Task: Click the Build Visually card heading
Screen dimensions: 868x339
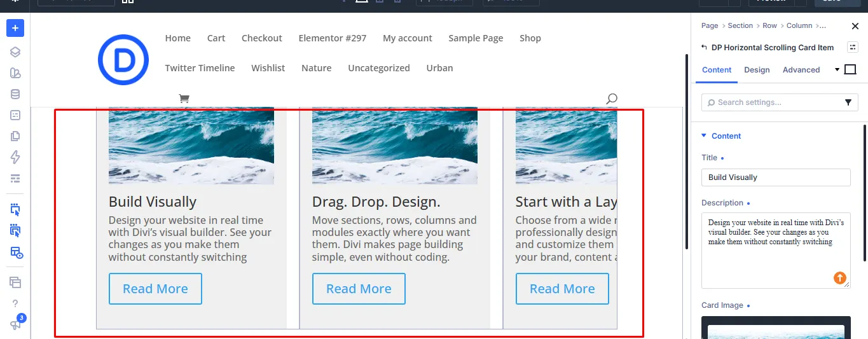Action: [x=153, y=202]
